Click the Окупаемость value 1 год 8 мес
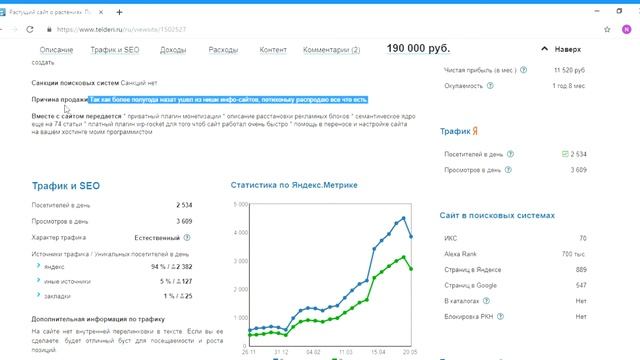The width and height of the screenshot is (640, 360). (x=569, y=86)
